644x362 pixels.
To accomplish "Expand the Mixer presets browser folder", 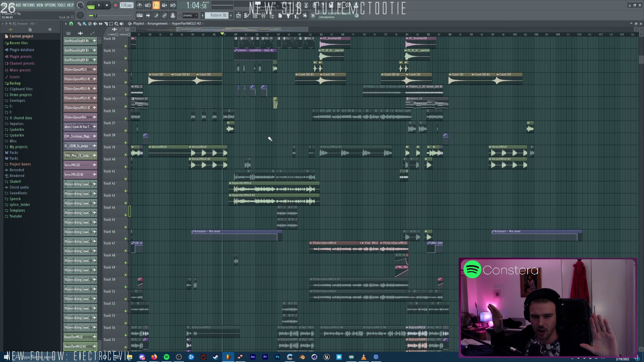I will pos(20,70).
